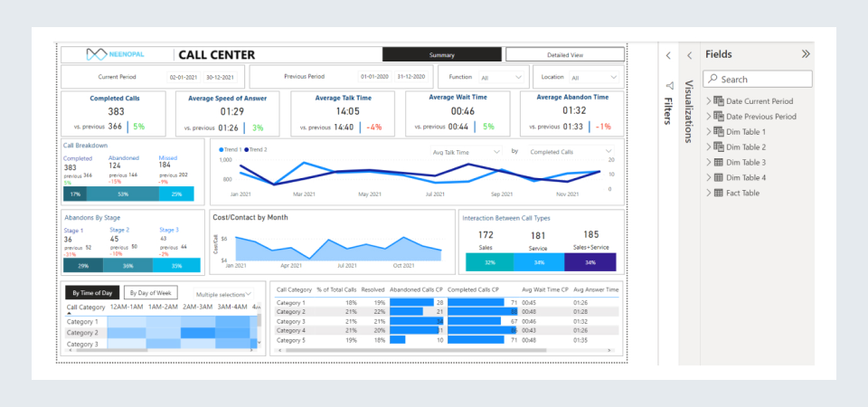Screen dimensions: 868x407
Task: Click the 25% Missed bar segment
Action: pos(176,194)
